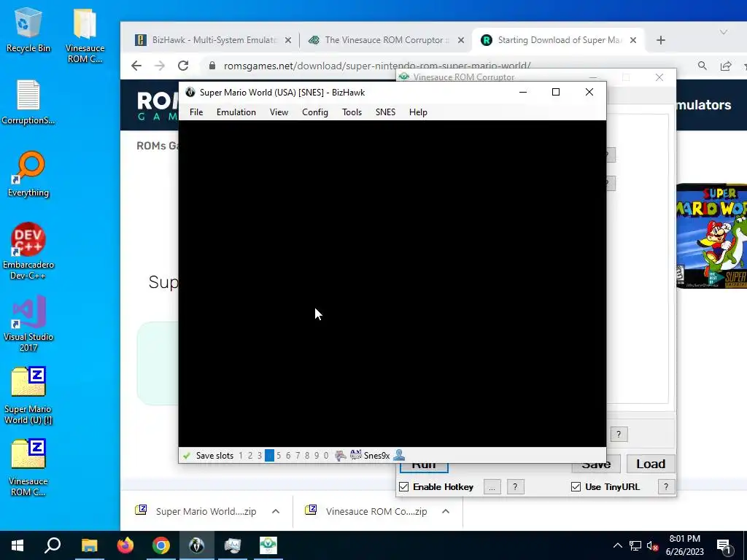
Task: Close the Vinesauce ROM Corruptor browser tab
Action: 461,41
